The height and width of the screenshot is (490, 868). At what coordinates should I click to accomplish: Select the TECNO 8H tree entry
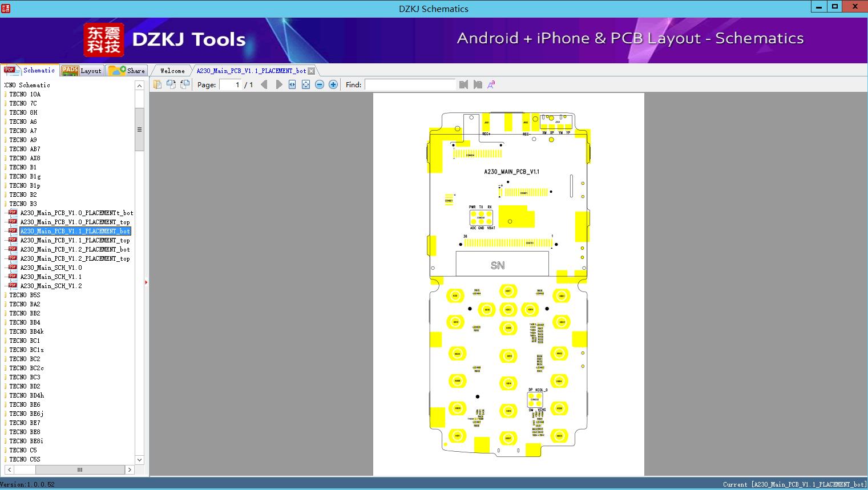point(23,112)
